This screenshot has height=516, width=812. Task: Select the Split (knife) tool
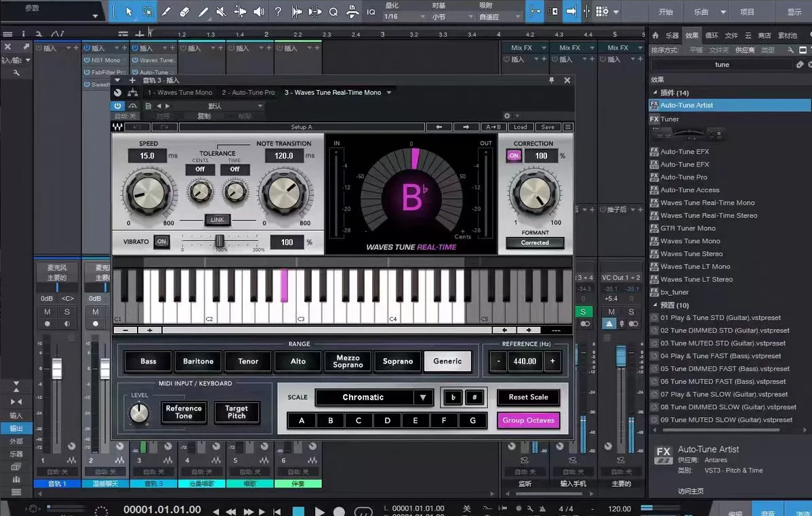pyautogui.click(x=165, y=12)
